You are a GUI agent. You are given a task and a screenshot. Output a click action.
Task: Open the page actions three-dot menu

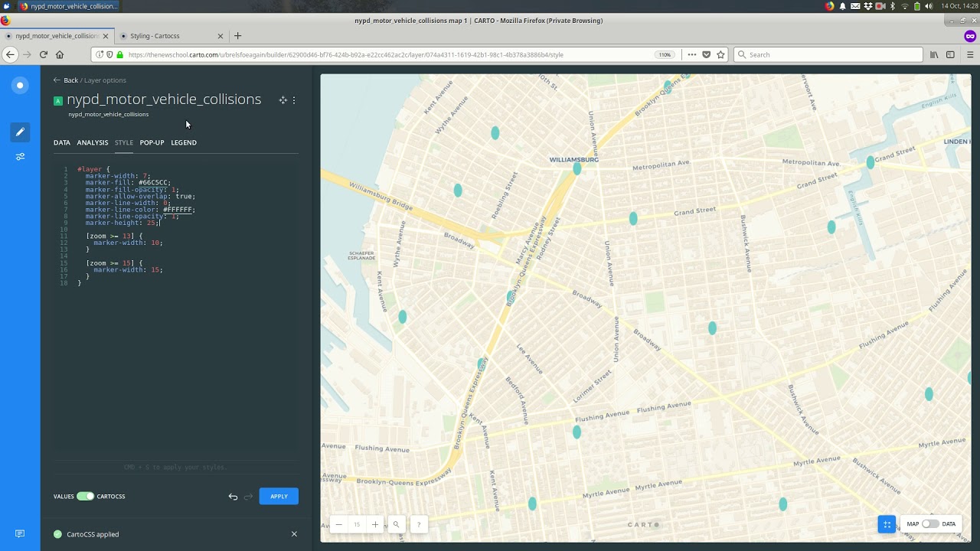click(x=692, y=54)
